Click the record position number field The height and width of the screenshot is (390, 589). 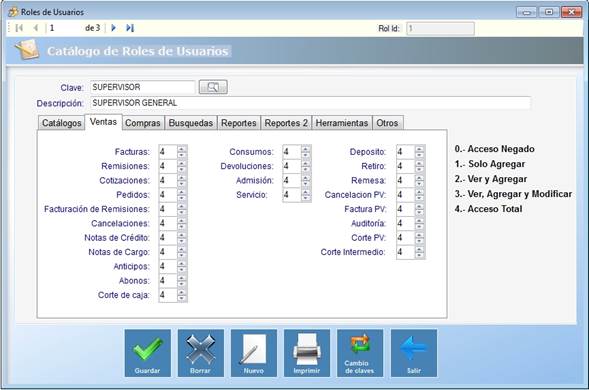point(64,28)
